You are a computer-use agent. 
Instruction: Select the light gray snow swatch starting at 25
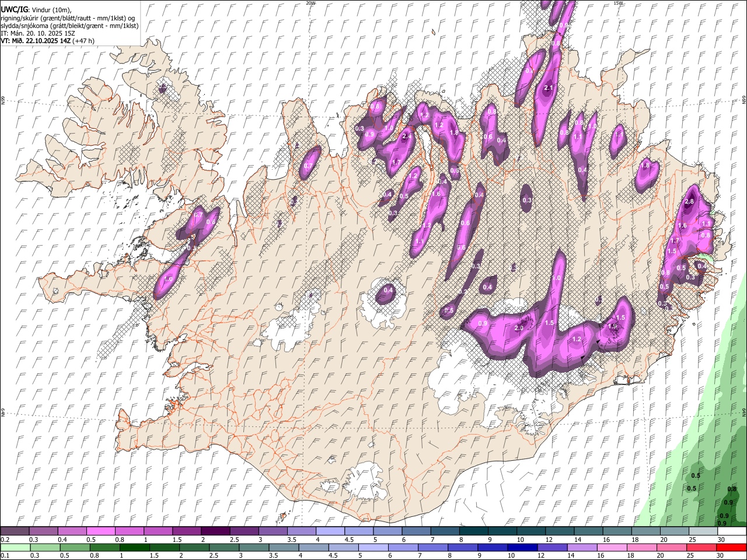(704, 531)
